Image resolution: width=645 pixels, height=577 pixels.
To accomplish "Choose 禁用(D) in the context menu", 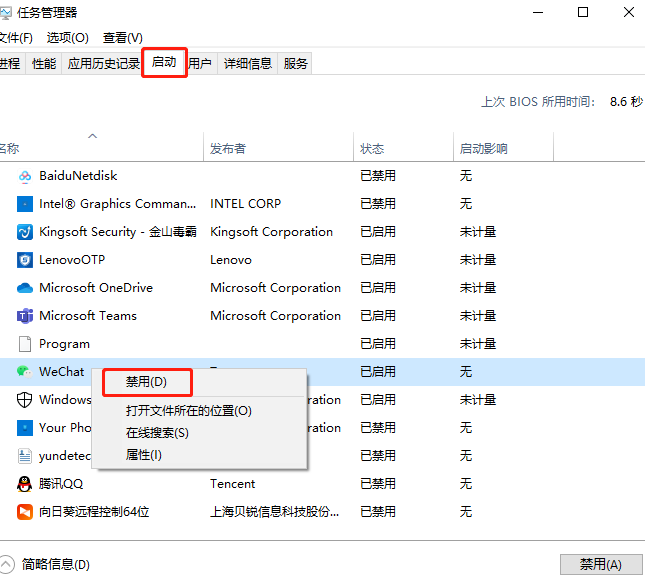I will point(147,382).
